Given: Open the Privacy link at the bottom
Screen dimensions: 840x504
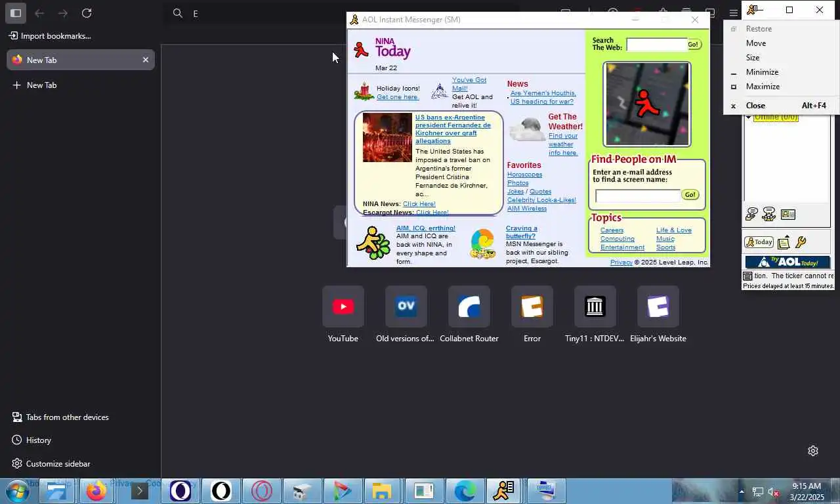Looking at the screenshot, I should (x=621, y=262).
